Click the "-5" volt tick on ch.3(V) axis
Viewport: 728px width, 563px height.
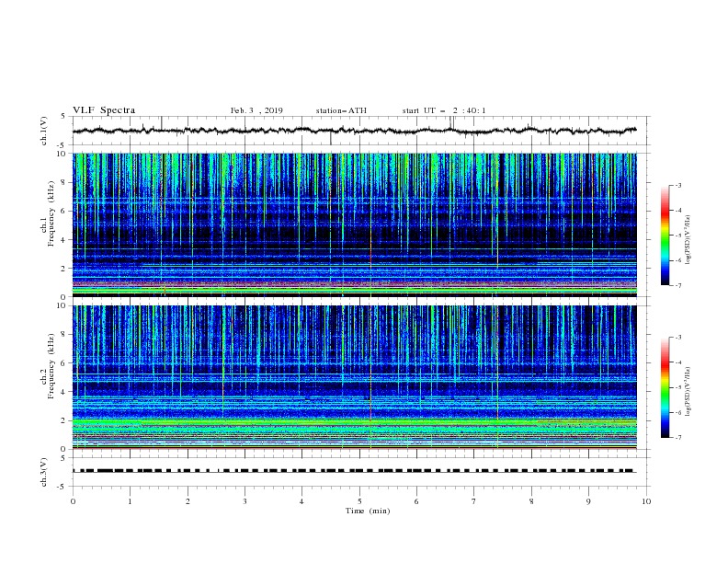tap(63, 487)
